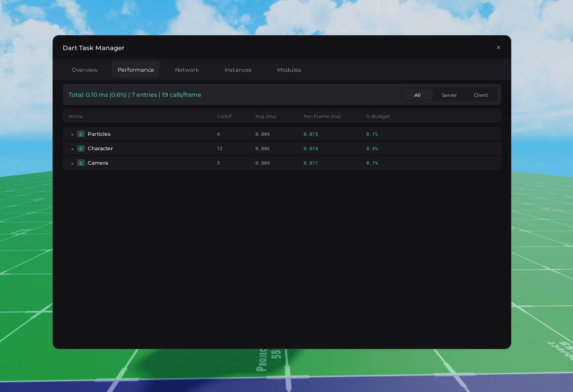Viewport: 573px width, 392px height.
Task: Click the C badge beside Character
Action: point(81,149)
